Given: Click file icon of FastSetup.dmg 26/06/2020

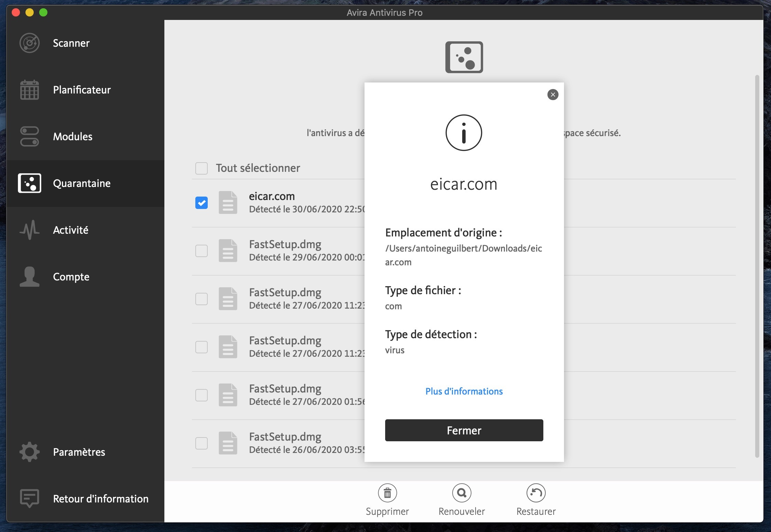Looking at the screenshot, I should tap(228, 443).
